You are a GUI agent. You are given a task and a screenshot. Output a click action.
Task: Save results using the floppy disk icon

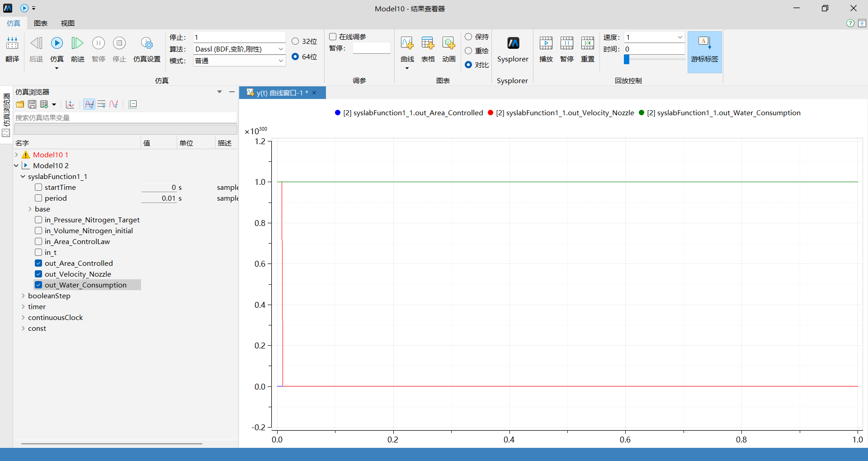(x=32, y=104)
